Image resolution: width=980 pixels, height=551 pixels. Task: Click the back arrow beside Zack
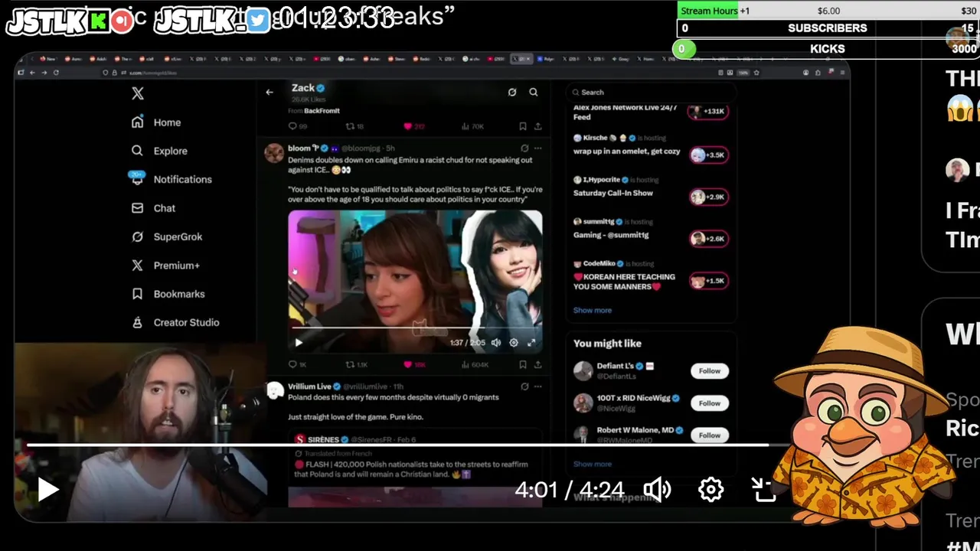[x=269, y=92]
